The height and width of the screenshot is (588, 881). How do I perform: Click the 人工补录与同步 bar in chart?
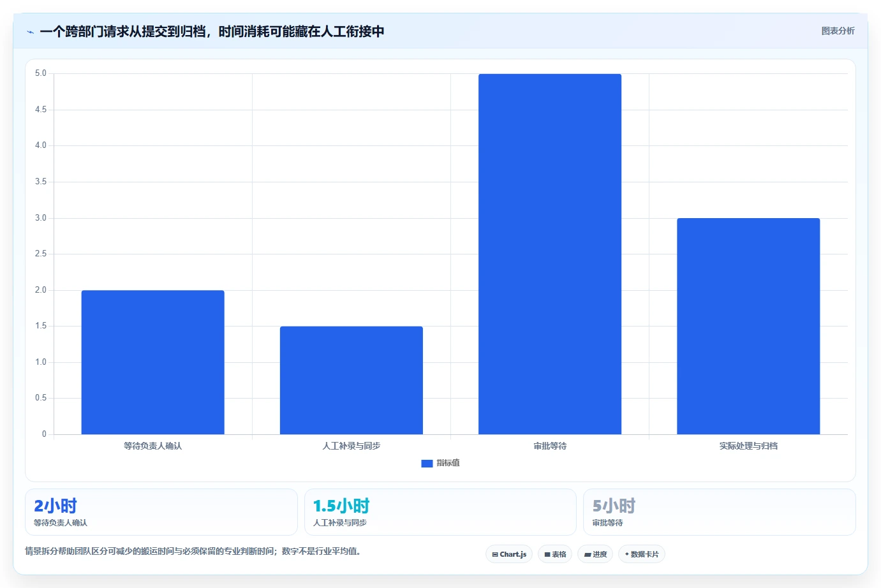point(352,380)
